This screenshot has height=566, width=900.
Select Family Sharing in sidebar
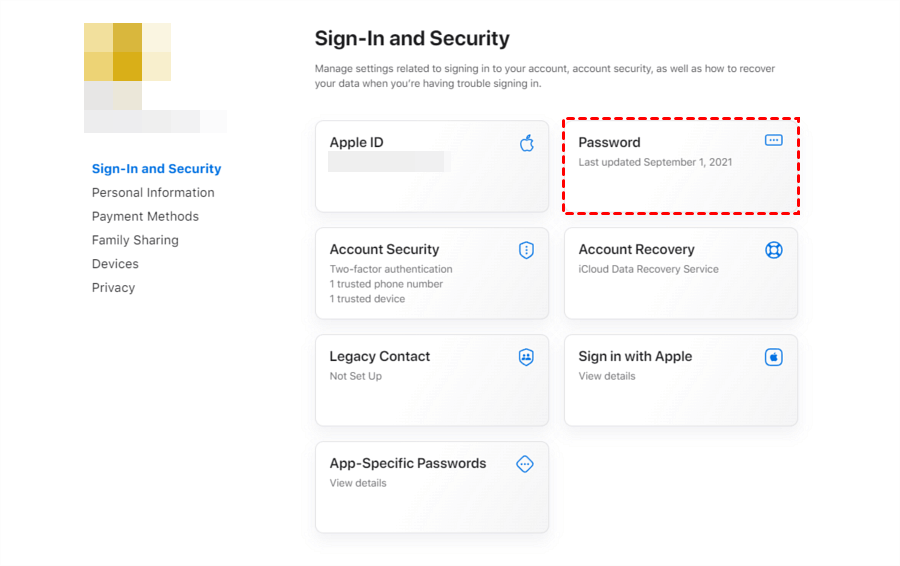coord(135,241)
